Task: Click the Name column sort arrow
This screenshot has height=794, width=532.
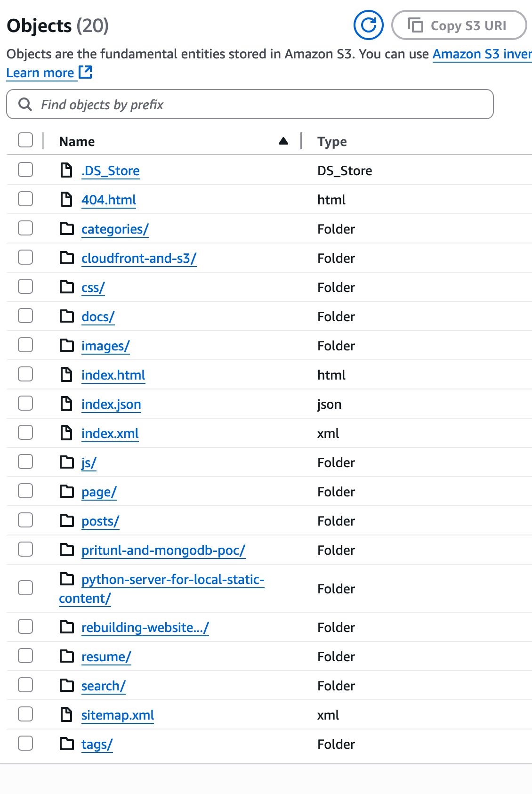Action: (x=283, y=141)
